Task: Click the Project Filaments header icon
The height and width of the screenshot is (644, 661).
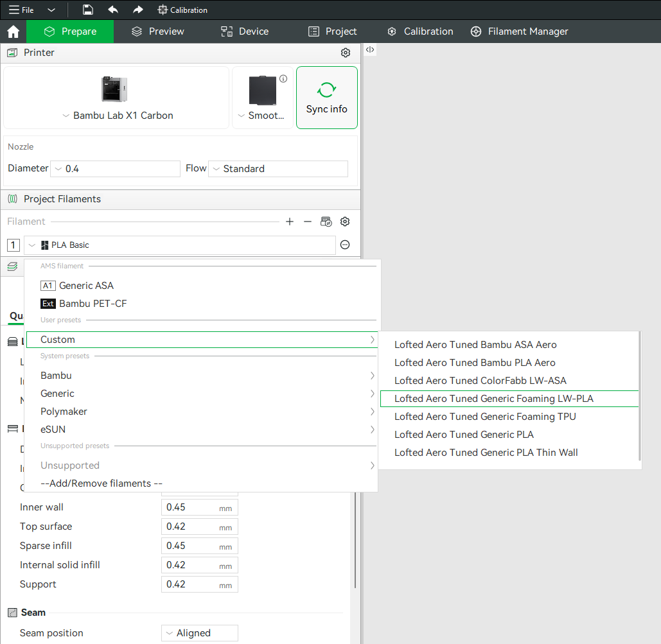Action: [13, 199]
